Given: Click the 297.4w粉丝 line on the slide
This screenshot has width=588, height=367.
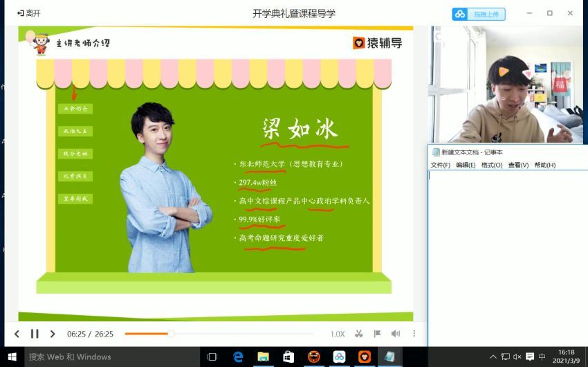Looking at the screenshot, I should click(257, 183).
